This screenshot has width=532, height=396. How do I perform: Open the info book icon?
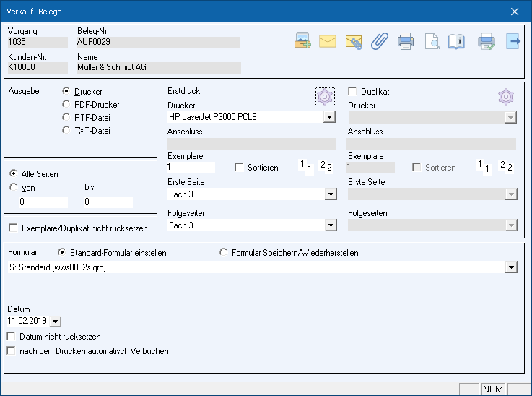(456, 41)
